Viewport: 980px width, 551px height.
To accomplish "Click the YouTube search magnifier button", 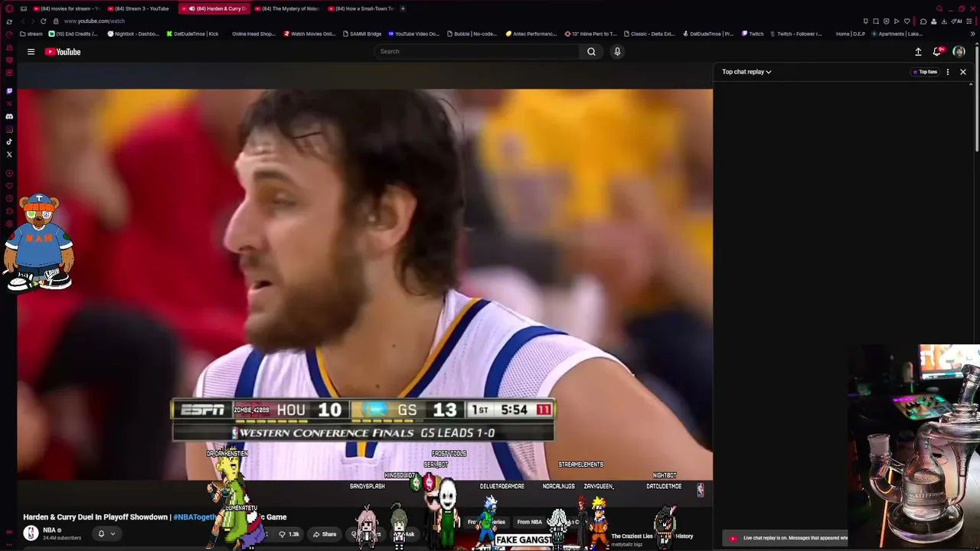I will pos(591,51).
